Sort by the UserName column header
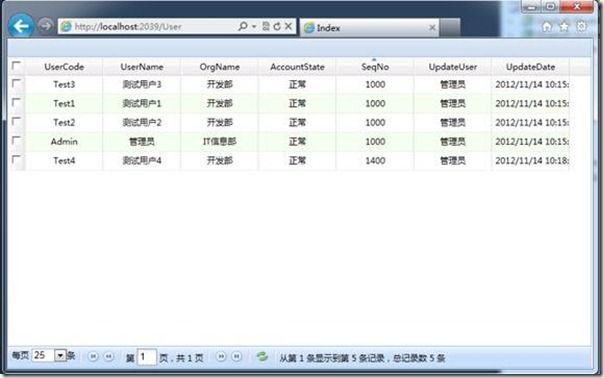This screenshot has height=378, width=604. click(142, 67)
